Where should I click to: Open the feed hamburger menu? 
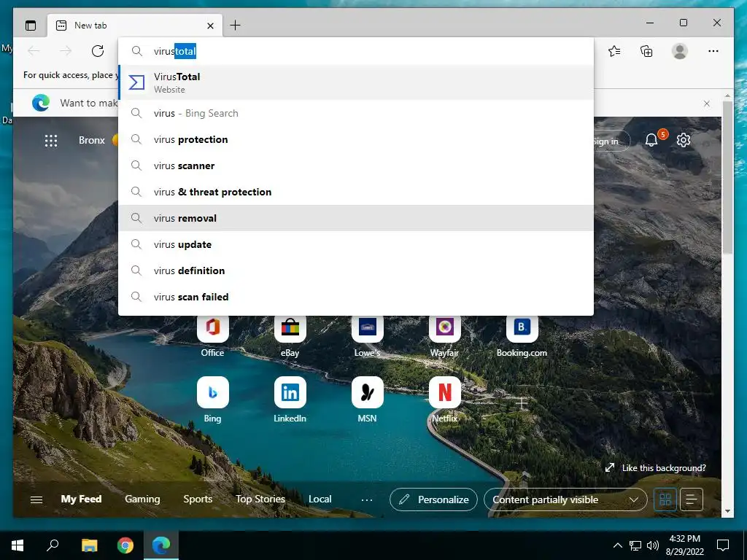(x=36, y=499)
